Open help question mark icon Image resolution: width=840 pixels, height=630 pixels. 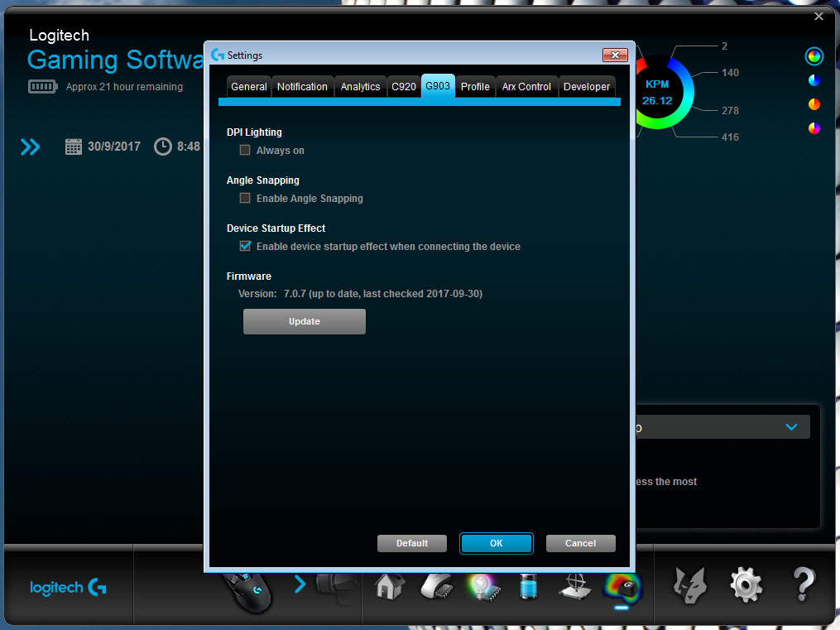pos(804,584)
